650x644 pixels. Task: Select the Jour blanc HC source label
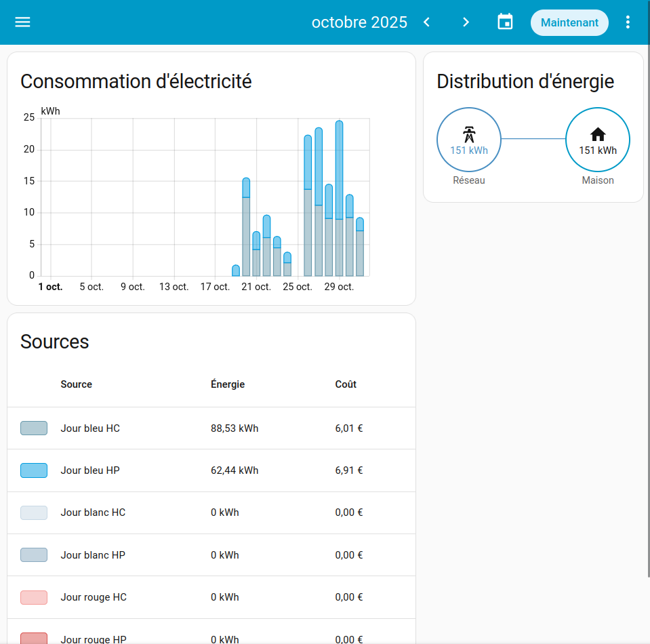coord(93,512)
